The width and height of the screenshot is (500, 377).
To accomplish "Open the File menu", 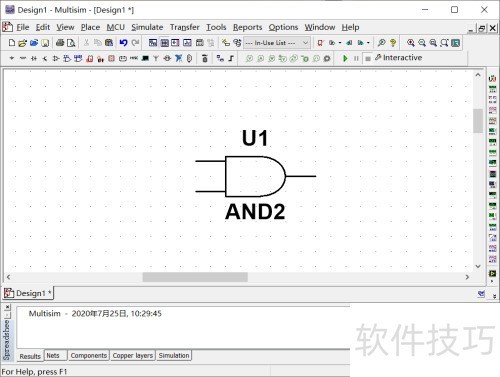I will pos(23,27).
